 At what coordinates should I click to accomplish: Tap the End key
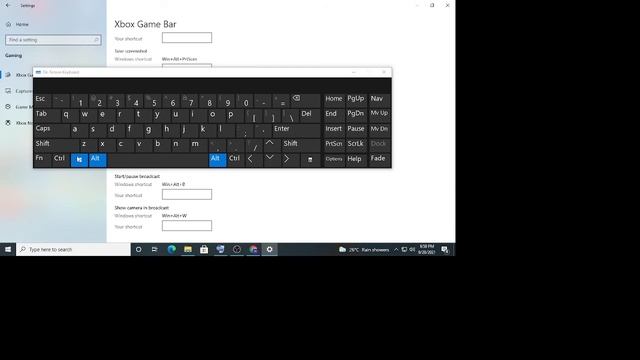[x=334, y=116]
